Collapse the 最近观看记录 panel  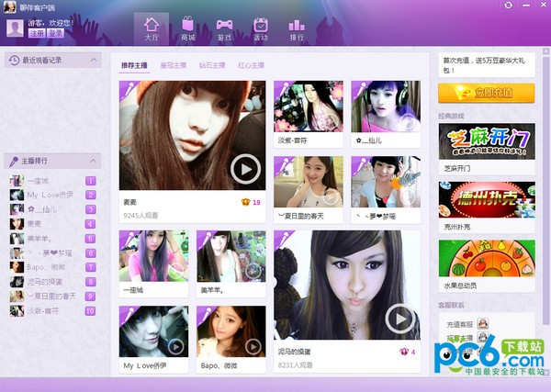pos(94,60)
